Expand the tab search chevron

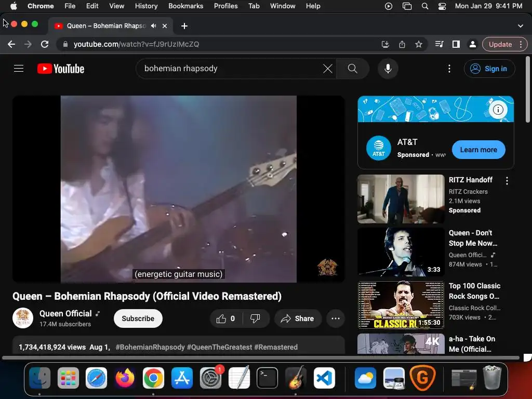tap(521, 26)
